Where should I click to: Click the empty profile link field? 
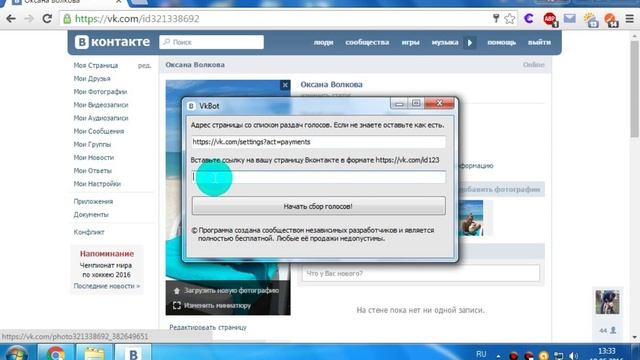[319, 177]
